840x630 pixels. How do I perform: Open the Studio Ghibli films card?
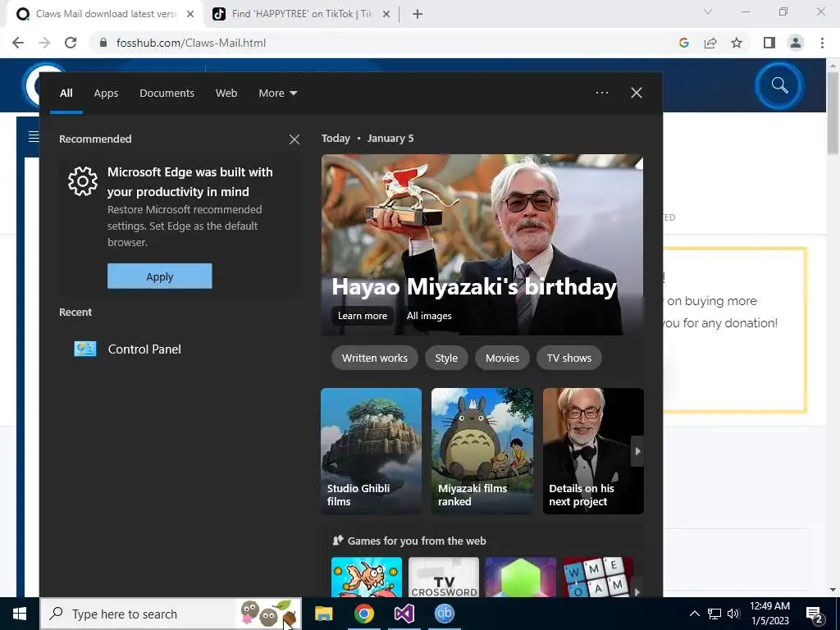click(372, 451)
